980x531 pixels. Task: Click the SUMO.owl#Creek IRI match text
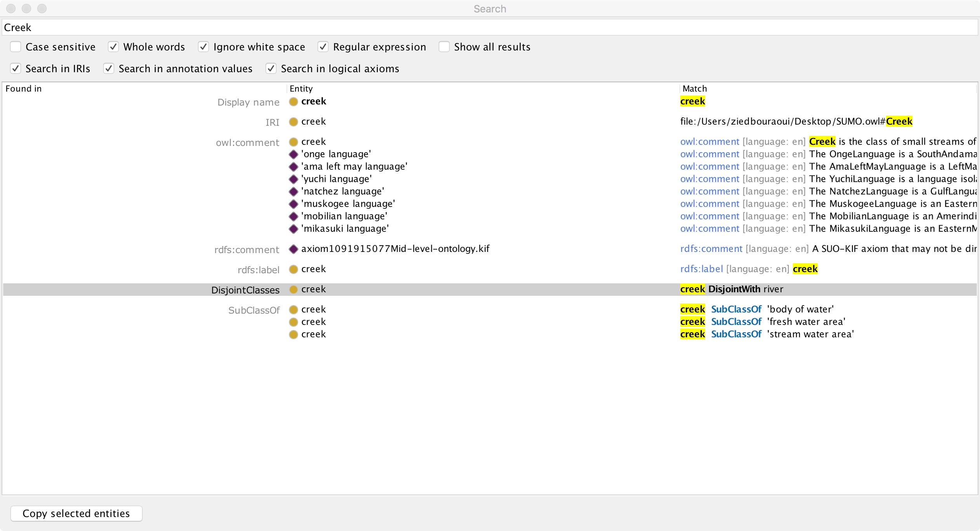point(796,121)
